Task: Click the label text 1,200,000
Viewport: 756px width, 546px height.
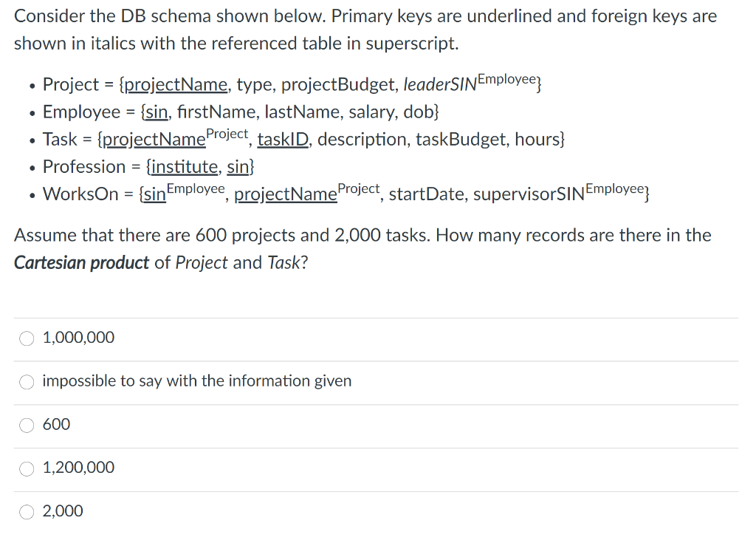Action: point(78,468)
